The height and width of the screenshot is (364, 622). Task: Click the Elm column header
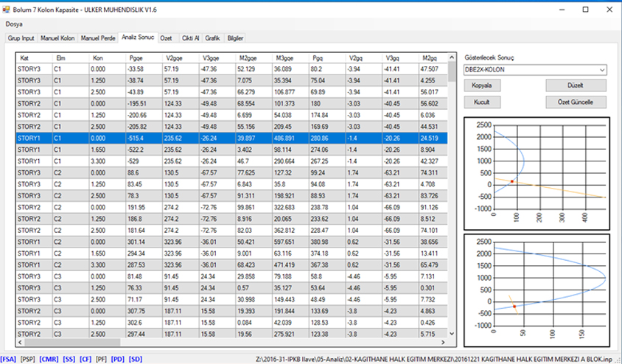(x=71, y=58)
